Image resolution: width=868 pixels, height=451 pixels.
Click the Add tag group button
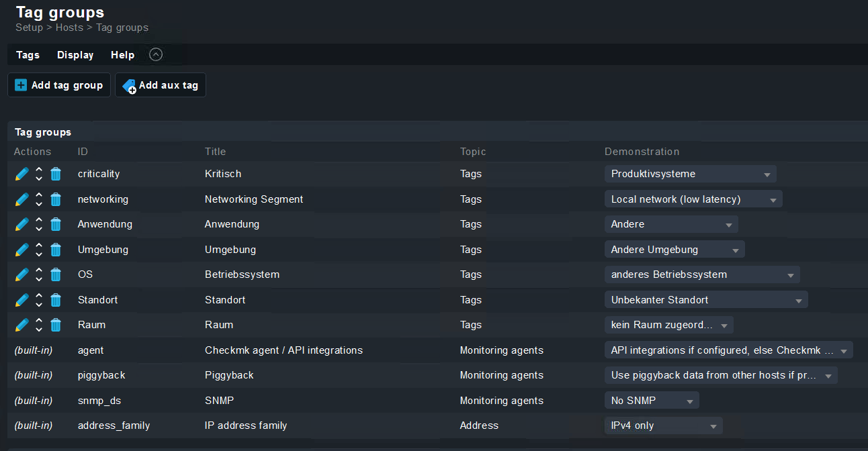59,85
